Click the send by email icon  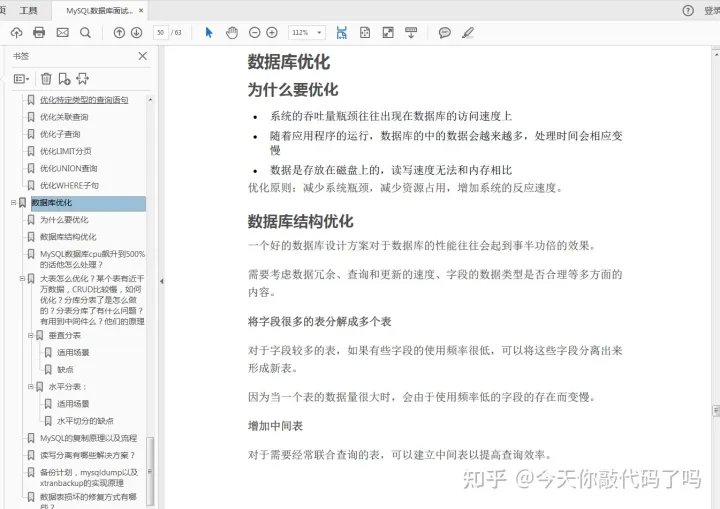pyautogui.click(x=62, y=33)
